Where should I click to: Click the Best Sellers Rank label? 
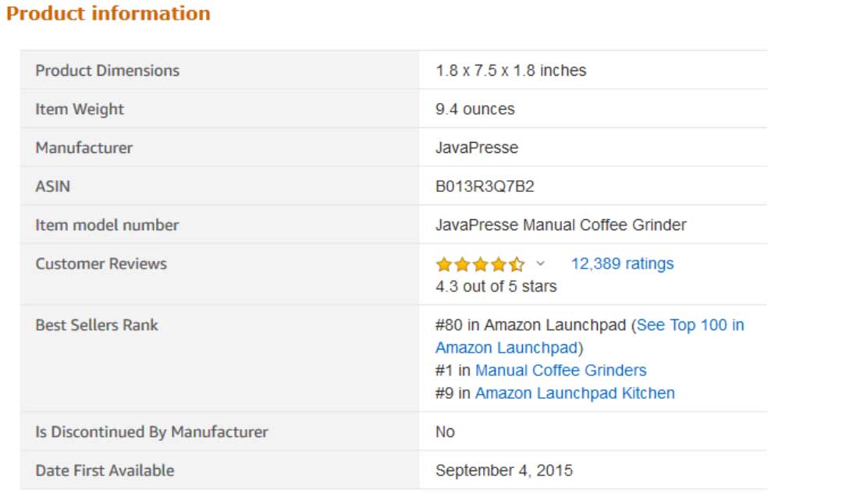(96, 325)
